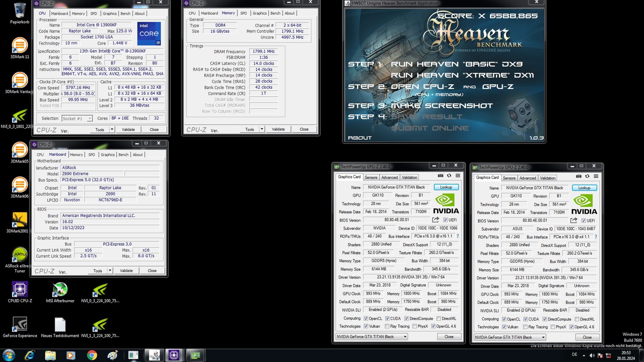The height and width of the screenshot is (362, 644).
Task: Open Bench tab in CPU-Z Mainboard window
Action: (x=123, y=155)
